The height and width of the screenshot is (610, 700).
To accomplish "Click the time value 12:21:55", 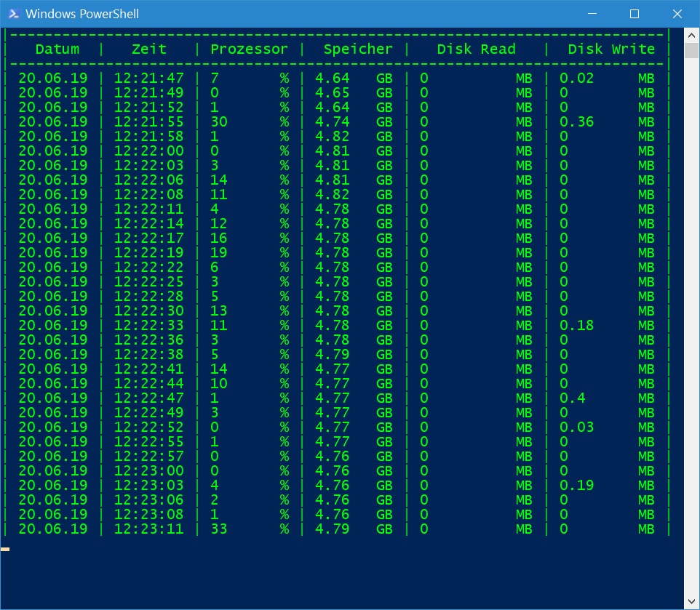I will click(x=148, y=121).
